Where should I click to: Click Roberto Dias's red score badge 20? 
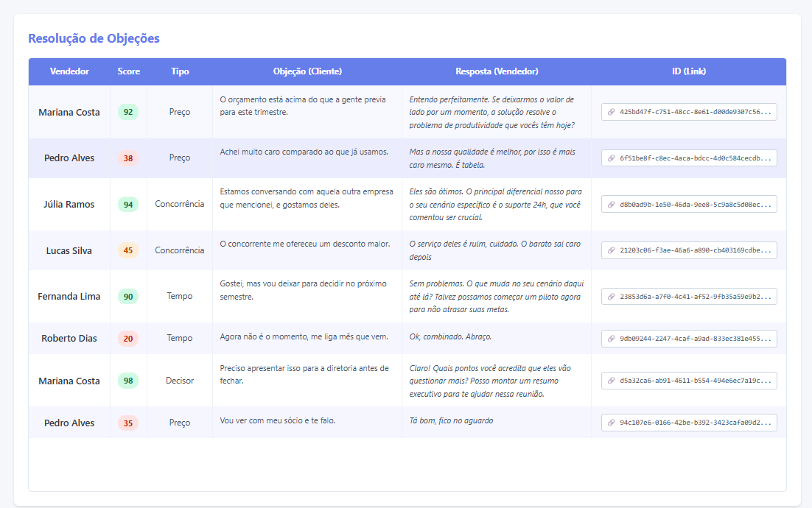(128, 339)
